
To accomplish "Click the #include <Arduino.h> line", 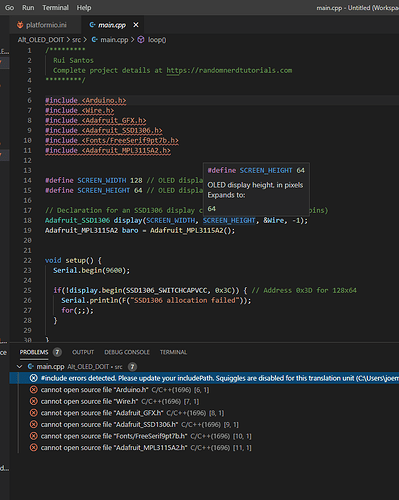I will click(x=86, y=100).
